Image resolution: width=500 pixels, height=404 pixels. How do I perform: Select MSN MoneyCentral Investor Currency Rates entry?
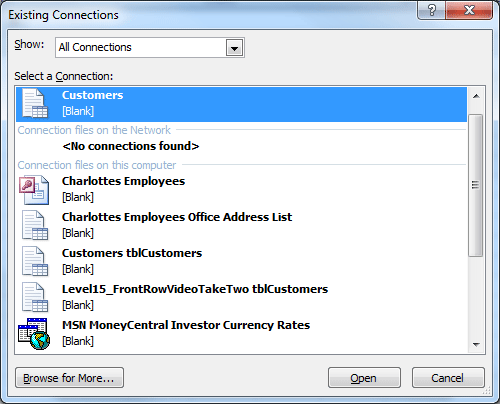pyautogui.click(x=241, y=333)
